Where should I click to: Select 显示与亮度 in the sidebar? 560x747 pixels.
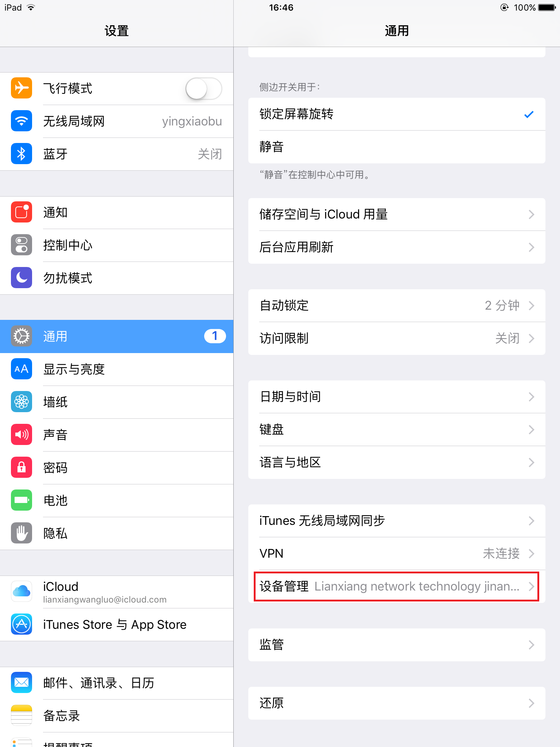117,369
